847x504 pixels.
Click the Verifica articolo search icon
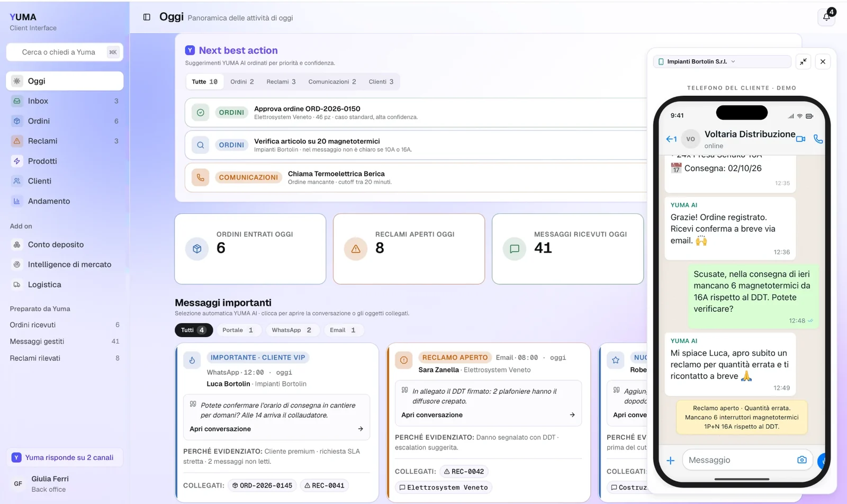coord(201,145)
